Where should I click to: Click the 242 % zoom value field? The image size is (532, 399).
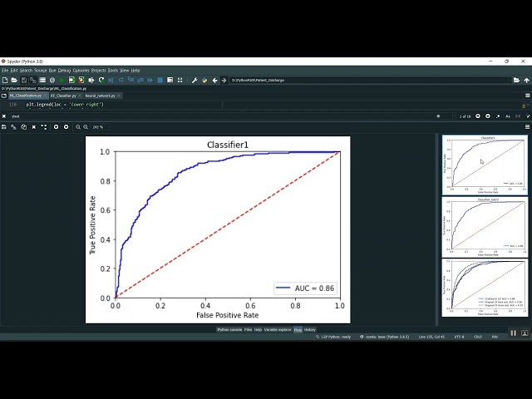tap(98, 127)
